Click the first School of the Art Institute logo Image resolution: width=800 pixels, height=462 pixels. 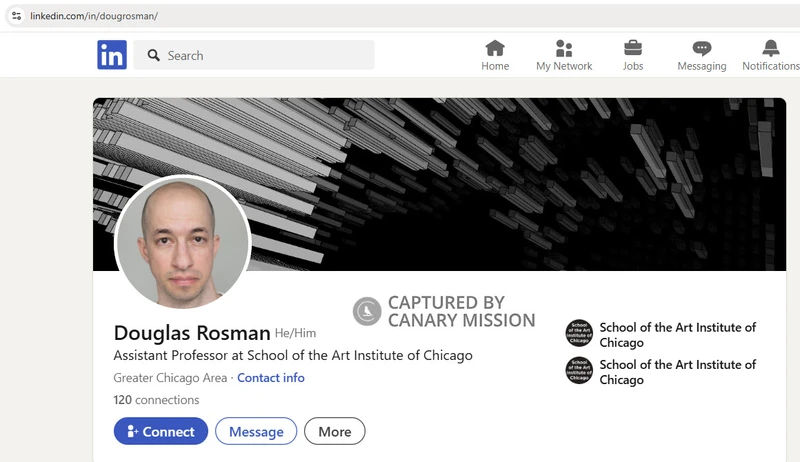tap(579, 334)
